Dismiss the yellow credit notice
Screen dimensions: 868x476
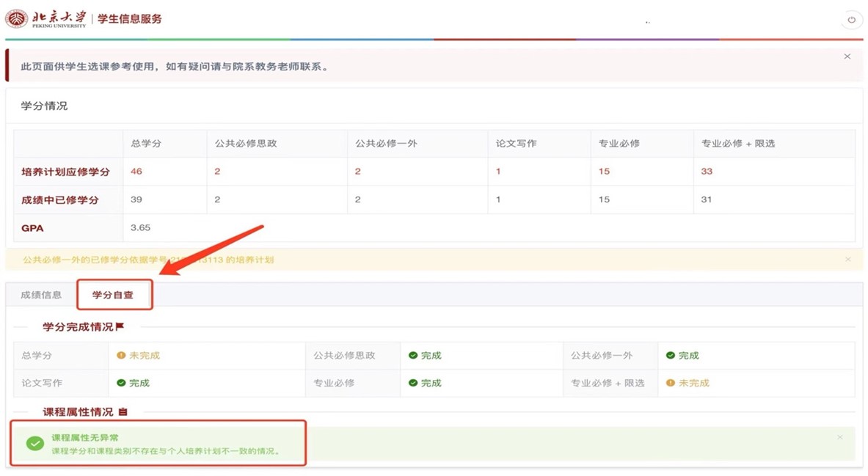pos(847,260)
